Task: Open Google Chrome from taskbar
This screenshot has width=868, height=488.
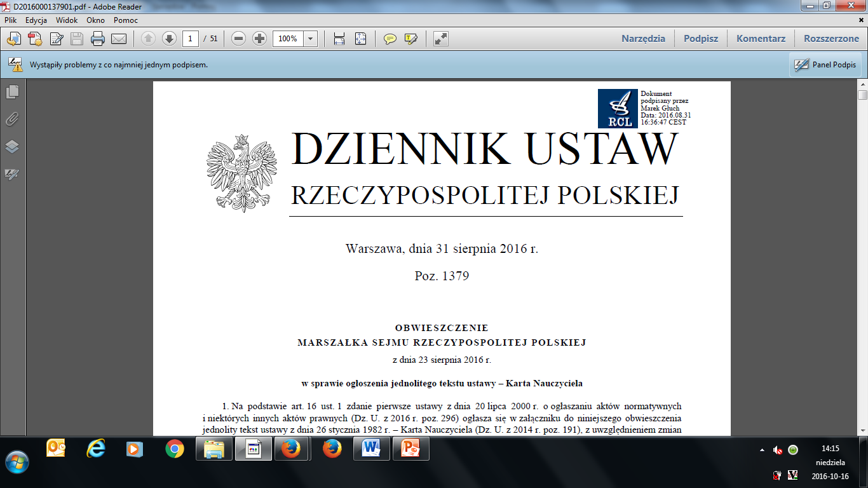Action: click(x=174, y=449)
